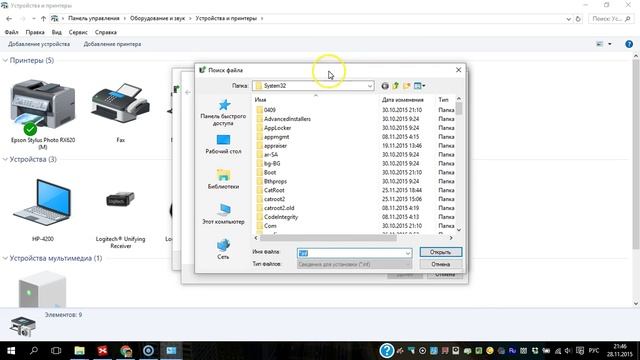Open the Сервис menu
The width and height of the screenshot is (640, 360).
tap(78, 32)
